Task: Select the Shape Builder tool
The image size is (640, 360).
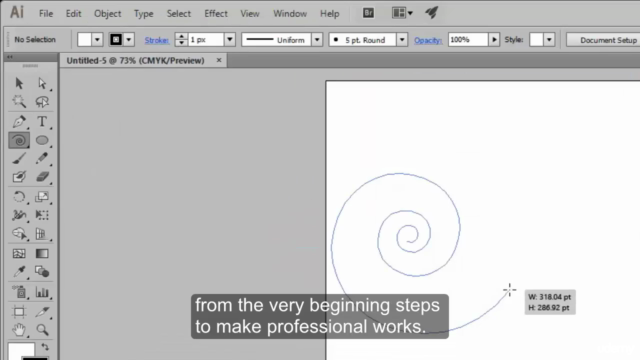Action: (19, 233)
